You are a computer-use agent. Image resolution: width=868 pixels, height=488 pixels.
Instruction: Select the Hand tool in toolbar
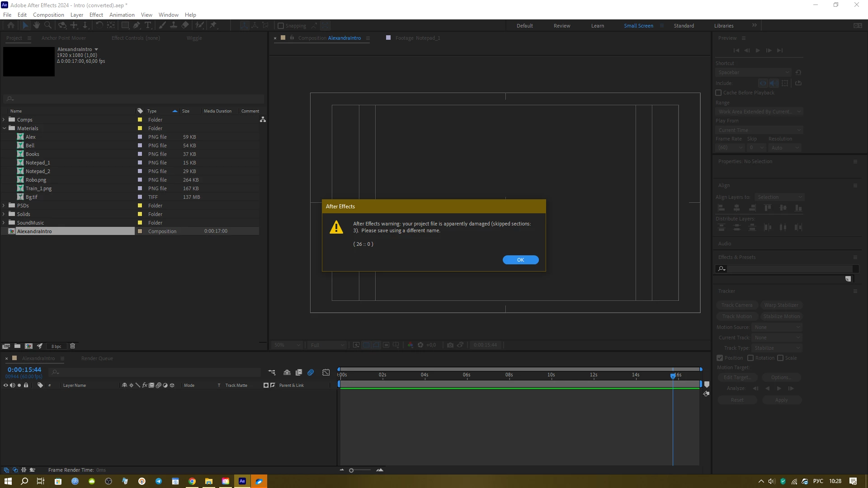(x=37, y=25)
